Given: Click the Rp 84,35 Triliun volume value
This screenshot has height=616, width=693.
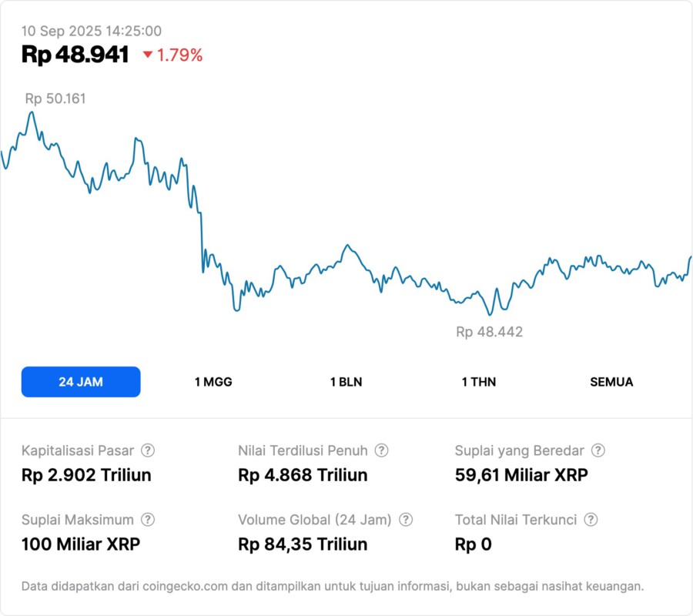Looking at the screenshot, I should (303, 544).
